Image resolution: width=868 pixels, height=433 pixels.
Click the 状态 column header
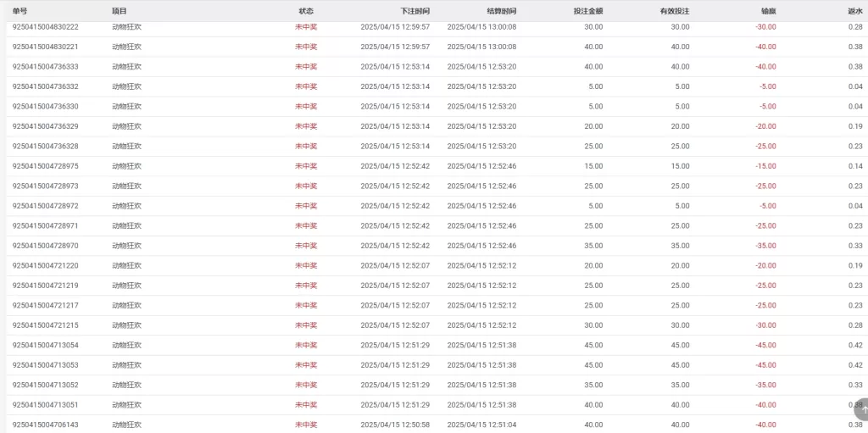[306, 11]
